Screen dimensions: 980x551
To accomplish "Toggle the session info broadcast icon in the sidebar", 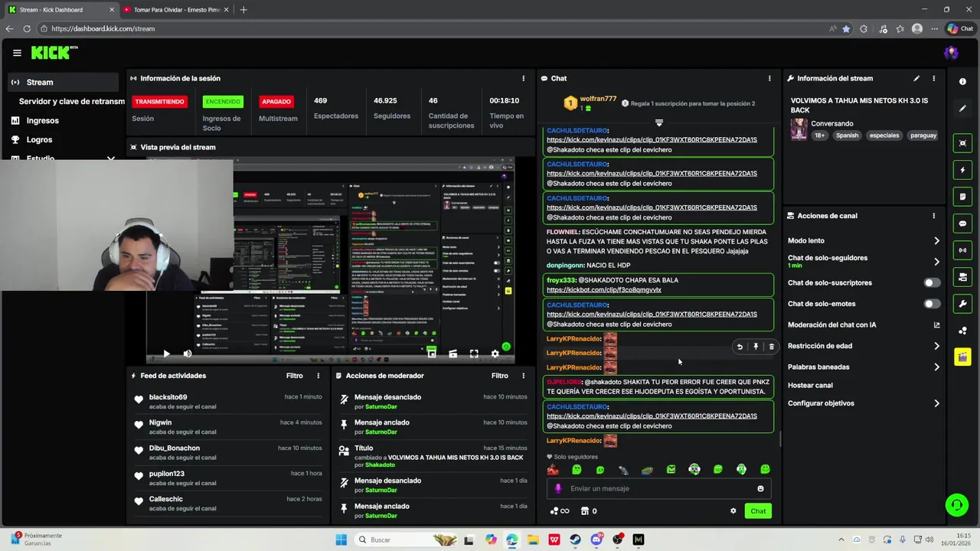I will coord(962,250).
